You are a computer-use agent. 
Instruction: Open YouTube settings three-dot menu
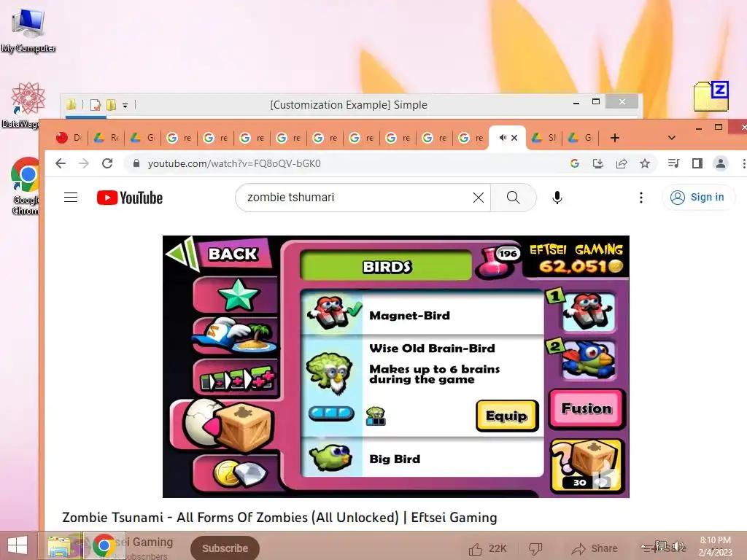coord(641,197)
